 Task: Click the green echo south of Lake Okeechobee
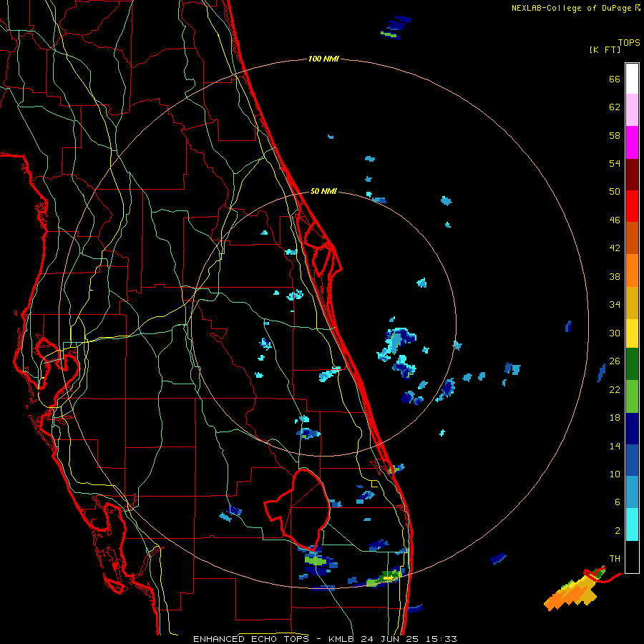click(316, 560)
